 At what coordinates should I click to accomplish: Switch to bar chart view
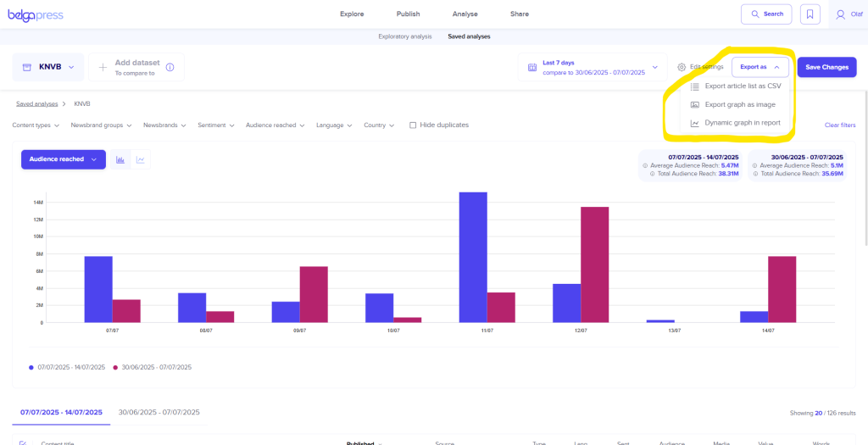tap(120, 159)
